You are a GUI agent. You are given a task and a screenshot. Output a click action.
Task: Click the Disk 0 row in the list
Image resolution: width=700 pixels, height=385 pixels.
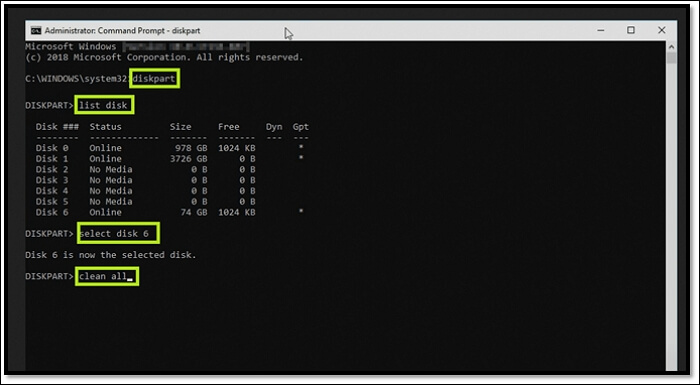click(x=170, y=148)
